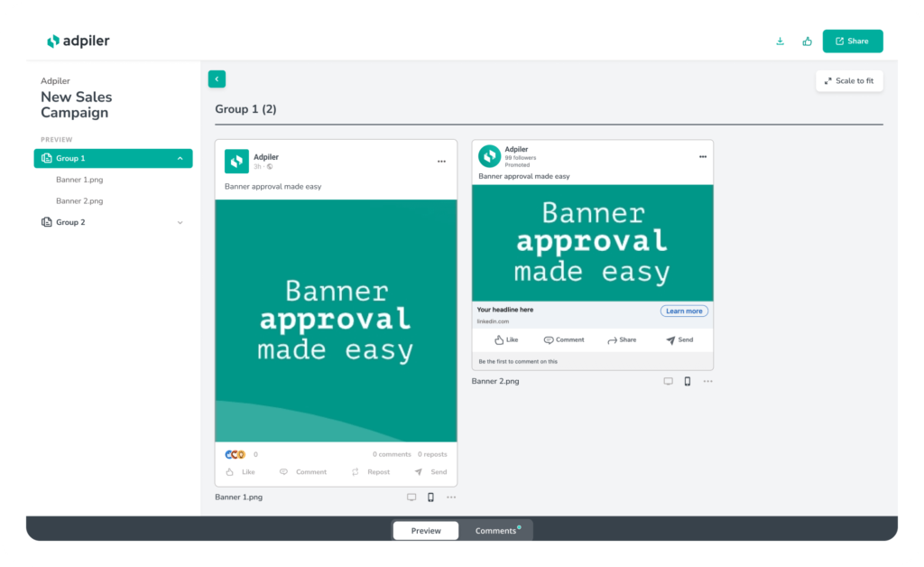Click the Banner 1 post image preview
Image resolution: width=924 pixels, height=567 pixels.
(336, 321)
